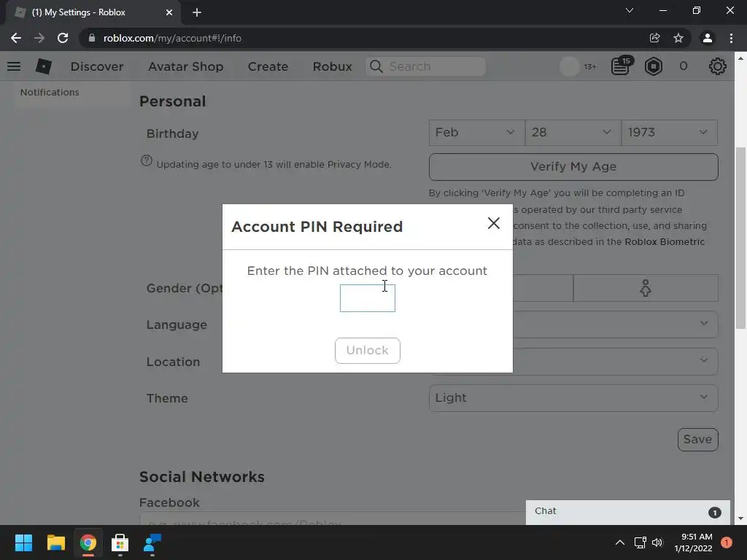Open the Avatar Shop

click(x=185, y=66)
